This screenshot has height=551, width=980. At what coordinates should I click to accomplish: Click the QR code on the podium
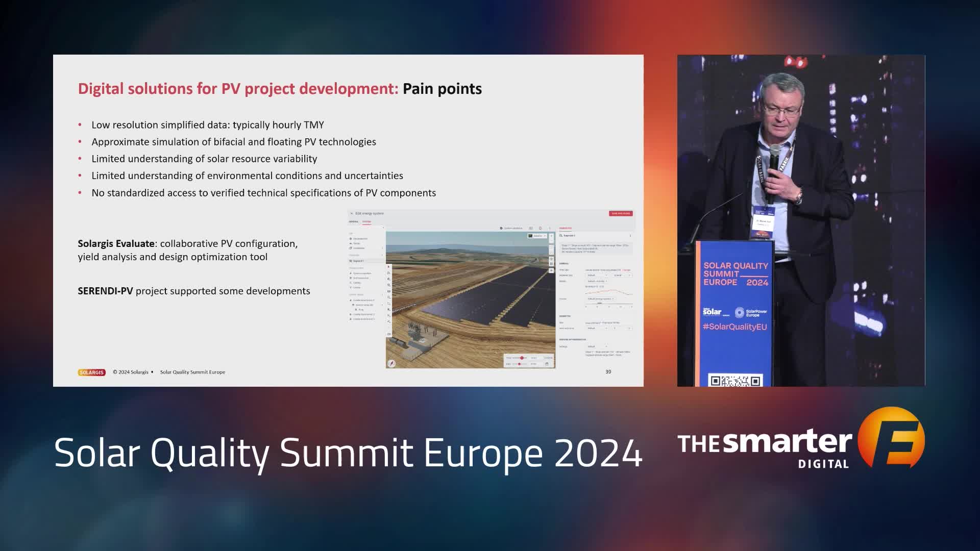pyautogui.click(x=735, y=381)
